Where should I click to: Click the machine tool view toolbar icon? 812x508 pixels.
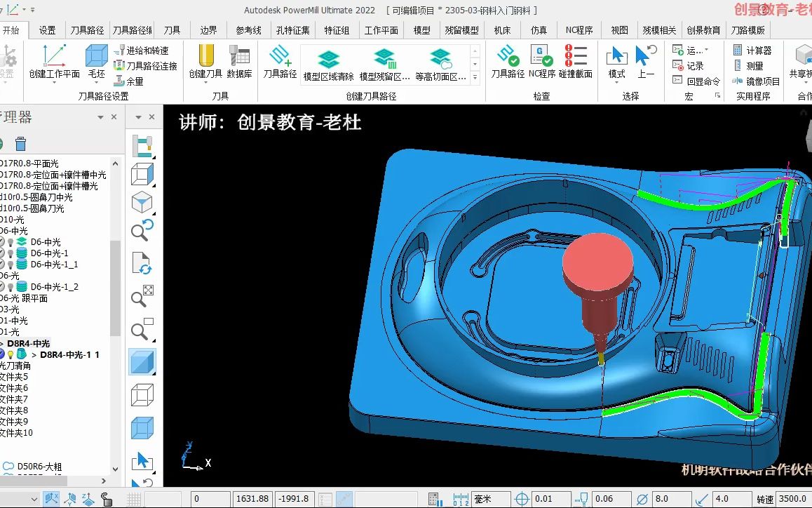[142, 146]
